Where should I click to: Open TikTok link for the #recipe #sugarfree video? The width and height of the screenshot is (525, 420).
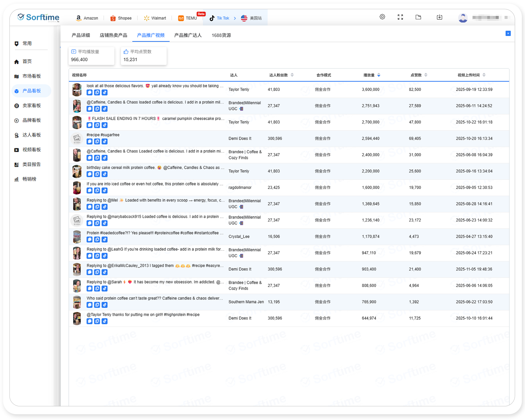105,141
